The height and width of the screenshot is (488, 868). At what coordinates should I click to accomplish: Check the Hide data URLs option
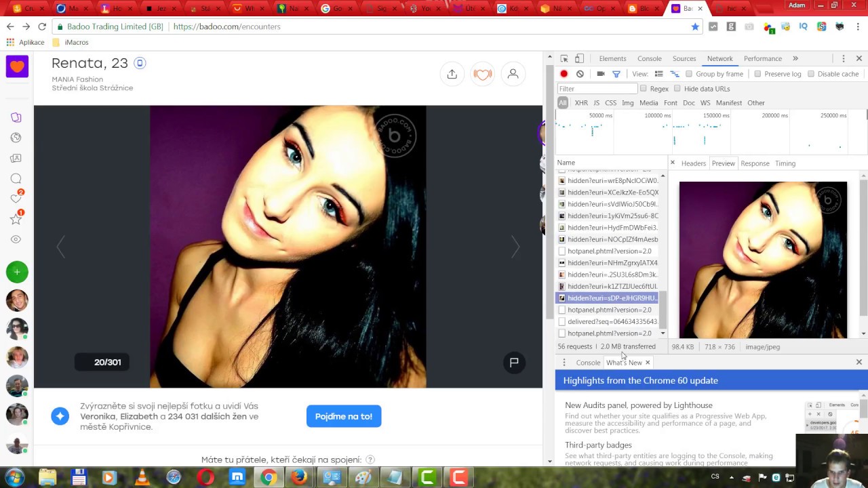[677, 89]
